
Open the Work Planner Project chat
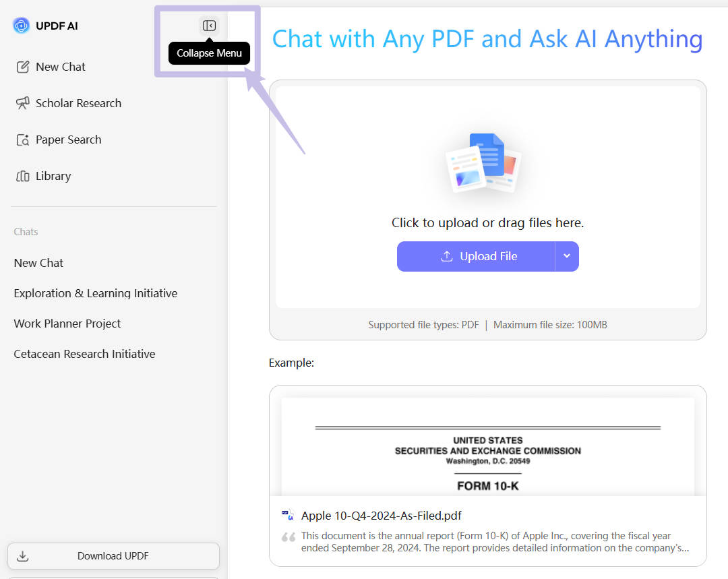67,324
